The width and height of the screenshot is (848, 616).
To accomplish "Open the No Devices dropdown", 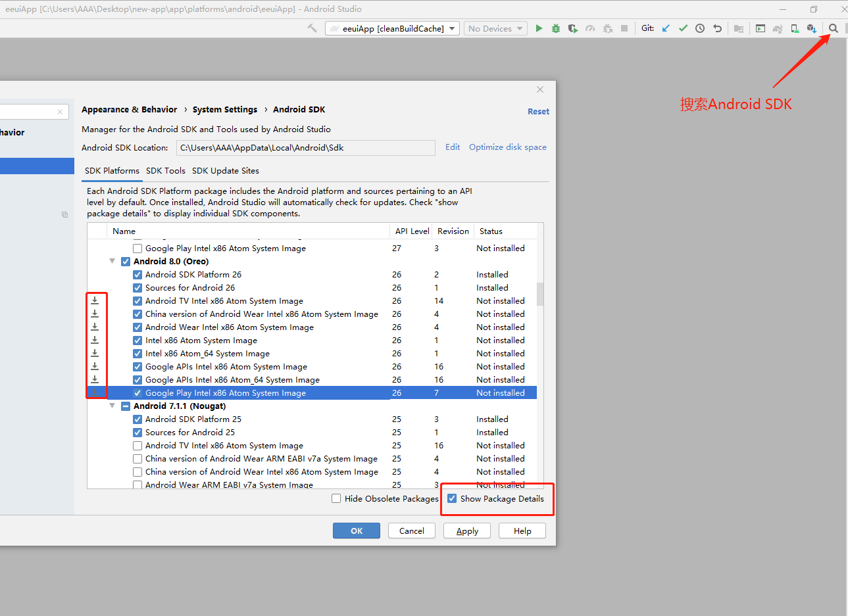I will (495, 28).
